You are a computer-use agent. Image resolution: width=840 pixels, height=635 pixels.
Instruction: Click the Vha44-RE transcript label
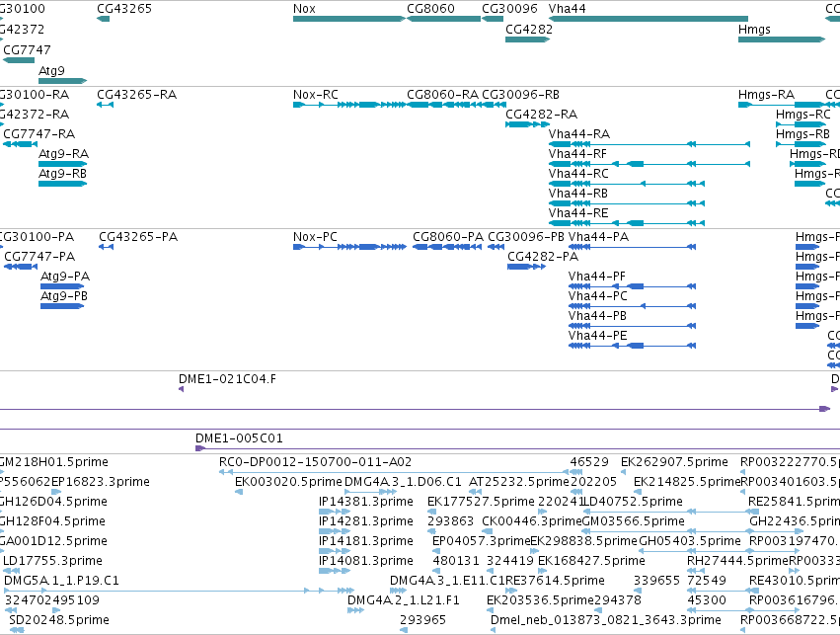coord(578,213)
